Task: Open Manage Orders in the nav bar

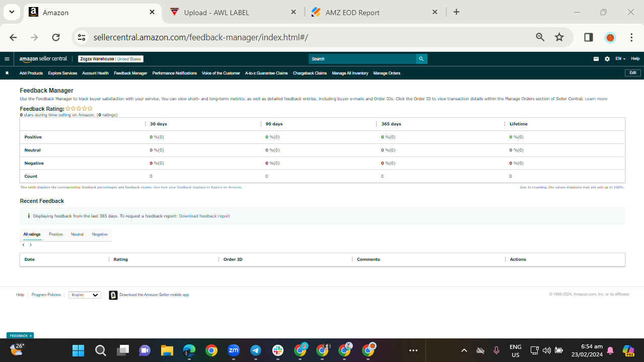Action: click(x=387, y=73)
